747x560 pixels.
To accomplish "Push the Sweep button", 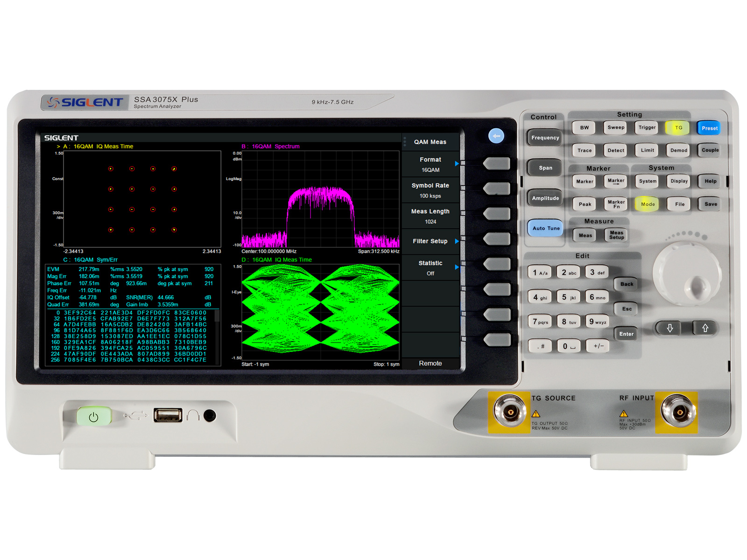I will [616, 127].
